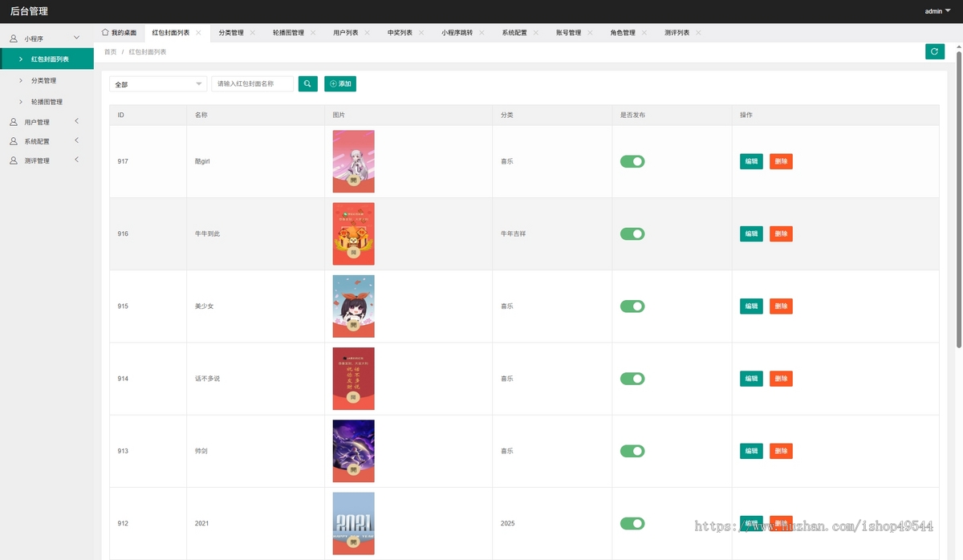Click the green refresh icon button
The height and width of the screenshot is (560, 963).
coord(934,51)
